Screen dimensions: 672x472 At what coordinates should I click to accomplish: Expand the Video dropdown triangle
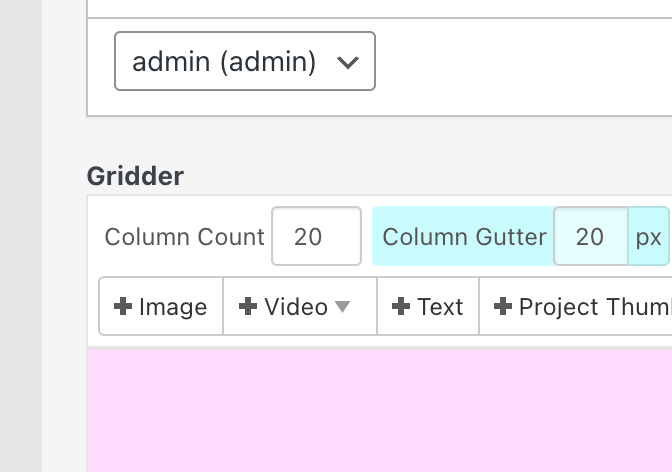pyautogui.click(x=343, y=307)
